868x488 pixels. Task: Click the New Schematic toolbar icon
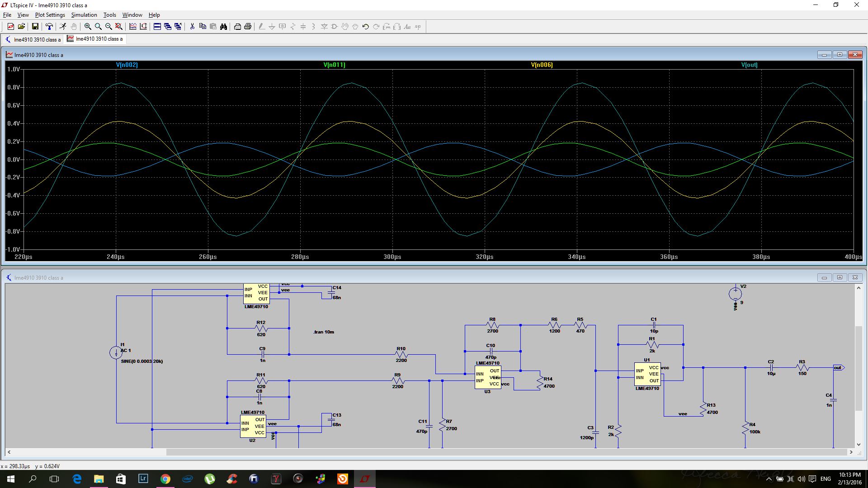10,27
